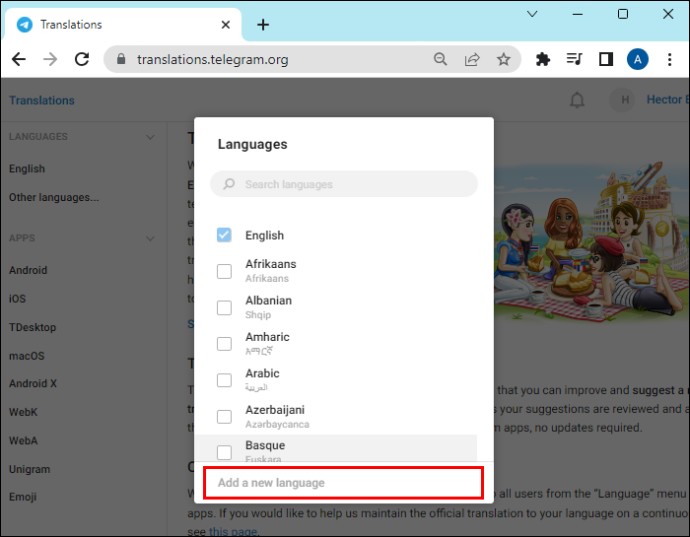Open the media control icon in toolbar
Screen dimensions: 690x537
[574, 59]
